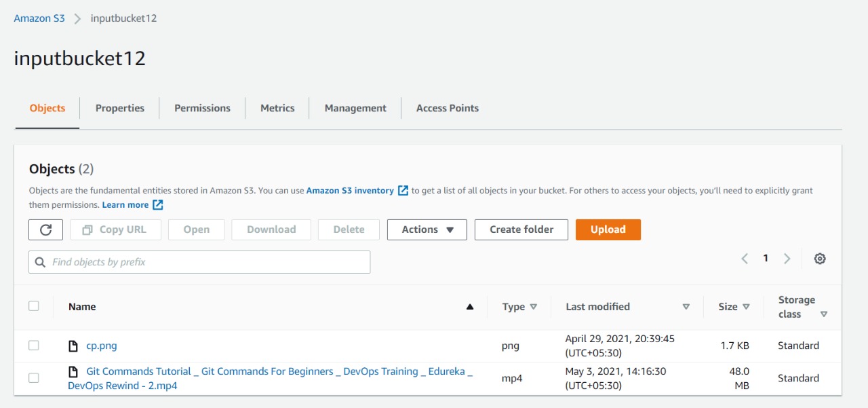The width and height of the screenshot is (868, 408).
Task: Click the 48.0 MB size value
Action: coord(739,378)
